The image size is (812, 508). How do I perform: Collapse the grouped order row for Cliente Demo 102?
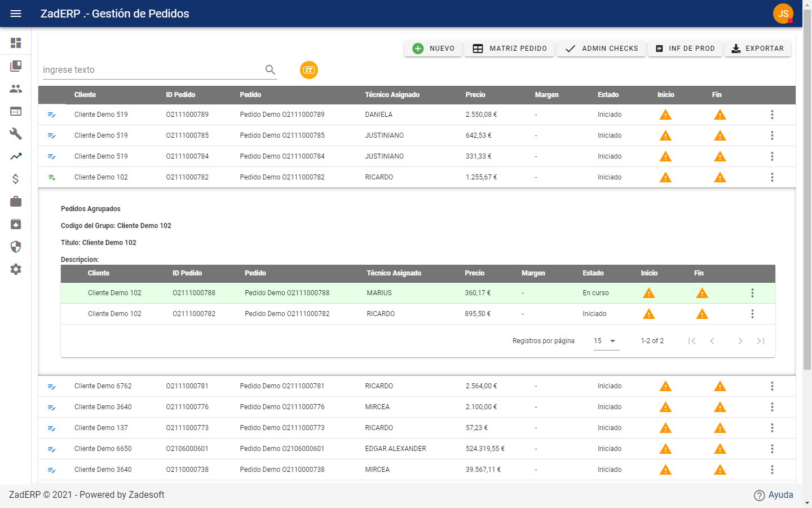[52, 177]
